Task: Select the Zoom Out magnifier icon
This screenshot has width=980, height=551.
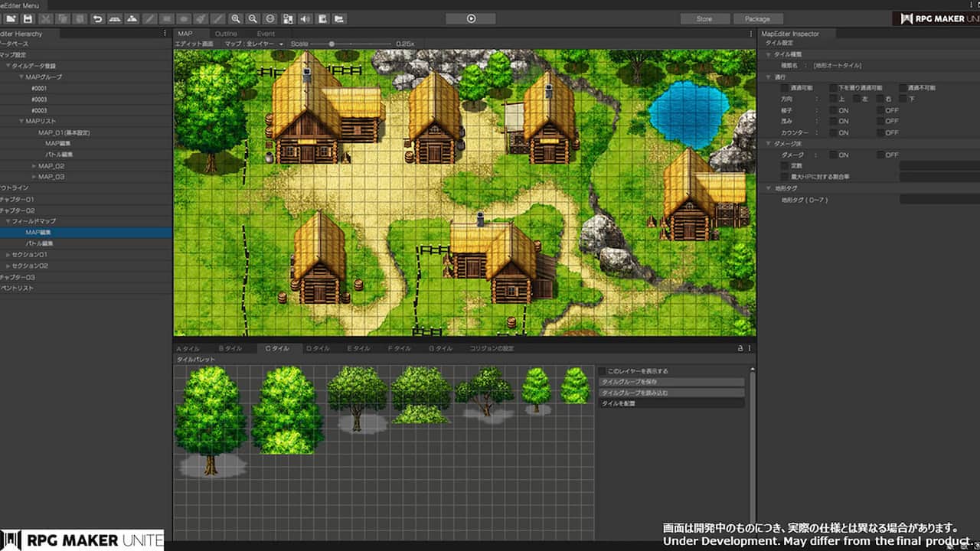Action: pyautogui.click(x=253, y=19)
